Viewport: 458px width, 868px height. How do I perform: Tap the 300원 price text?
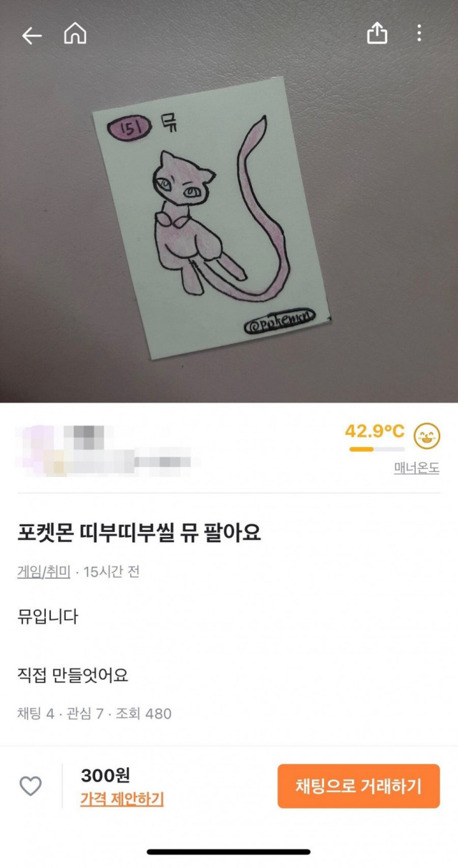pyautogui.click(x=105, y=775)
